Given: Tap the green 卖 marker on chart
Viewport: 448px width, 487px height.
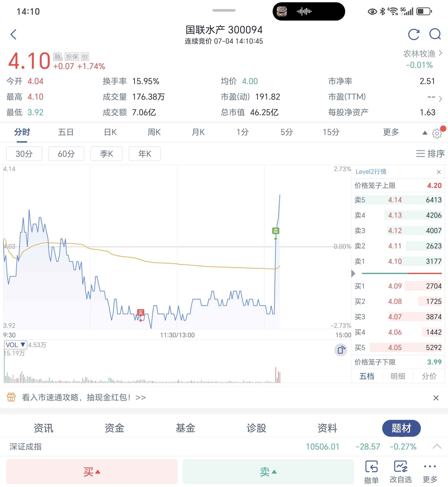Looking at the screenshot, I should click(276, 231).
